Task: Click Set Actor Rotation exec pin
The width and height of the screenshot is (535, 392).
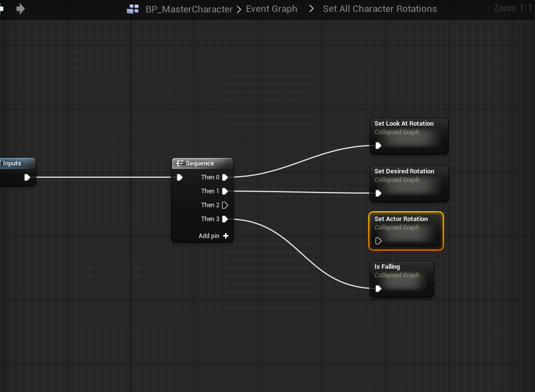Action: [x=379, y=241]
